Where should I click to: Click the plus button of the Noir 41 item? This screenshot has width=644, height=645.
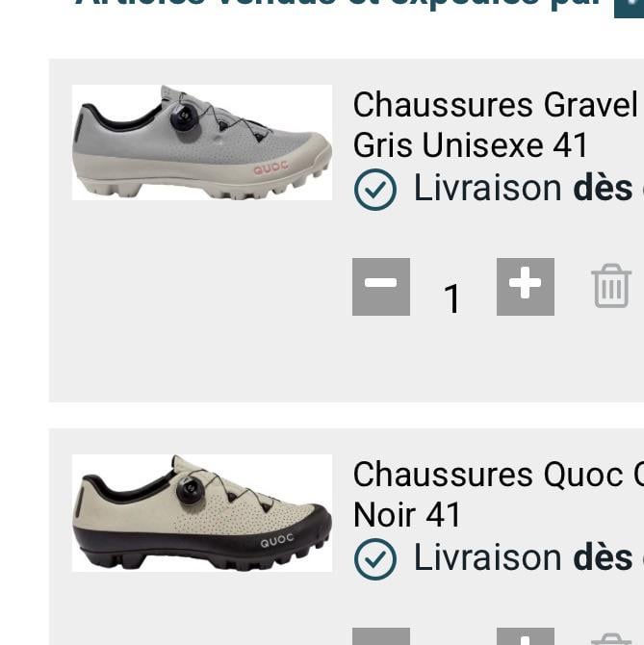pos(526,636)
